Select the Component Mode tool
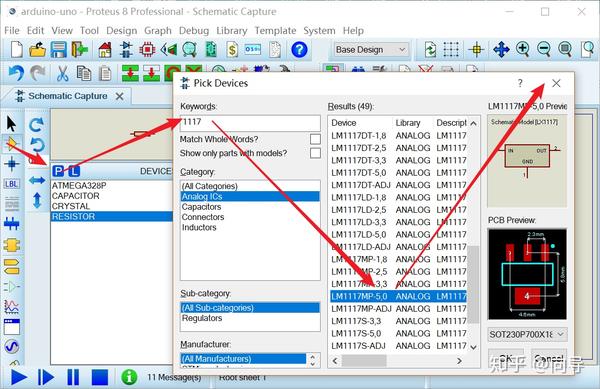 (11, 144)
